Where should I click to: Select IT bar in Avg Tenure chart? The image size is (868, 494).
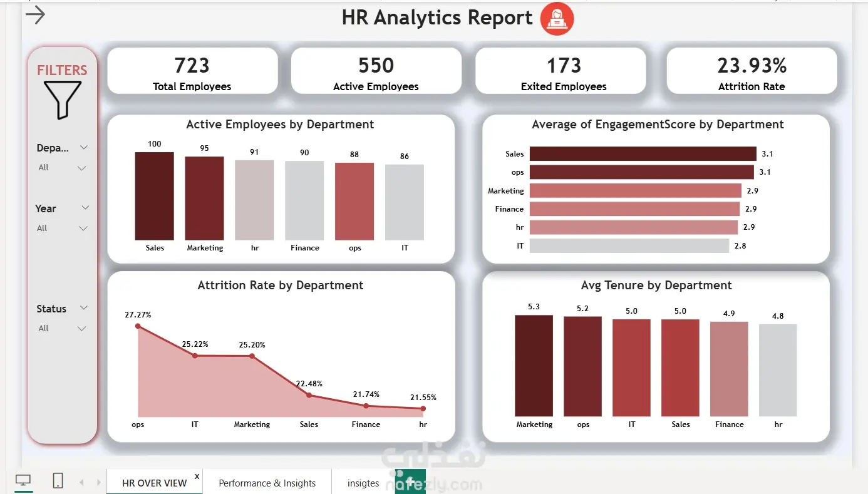(632, 368)
